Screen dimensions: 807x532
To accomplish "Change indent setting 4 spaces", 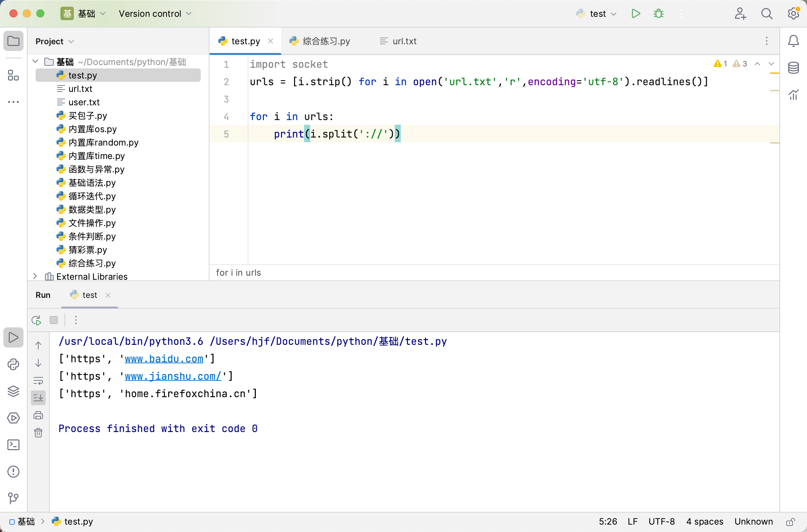I will [x=705, y=522].
